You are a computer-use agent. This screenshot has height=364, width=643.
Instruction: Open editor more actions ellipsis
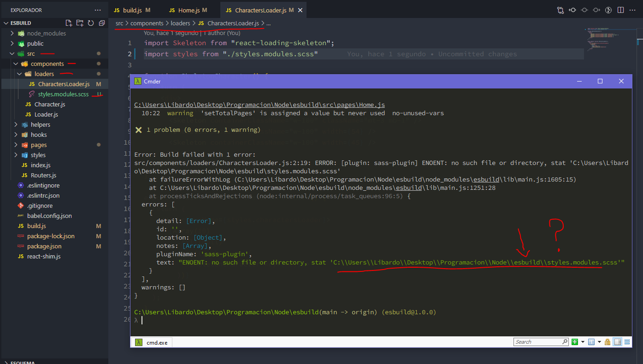click(x=632, y=10)
